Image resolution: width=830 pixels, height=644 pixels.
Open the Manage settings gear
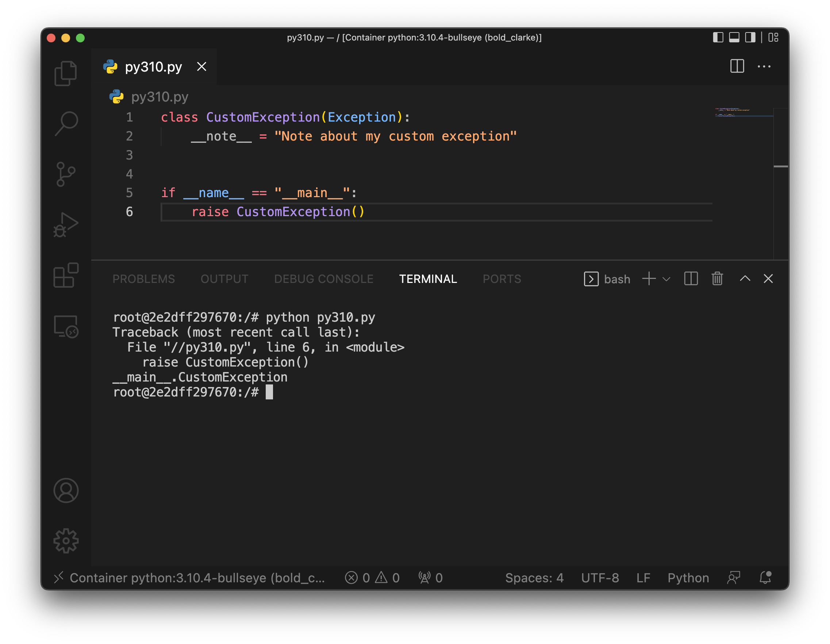point(66,541)
